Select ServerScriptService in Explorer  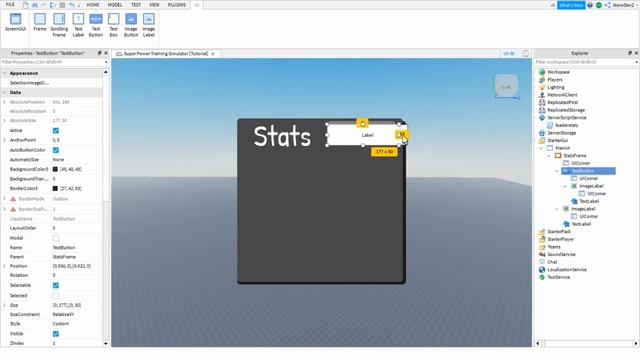567,118
